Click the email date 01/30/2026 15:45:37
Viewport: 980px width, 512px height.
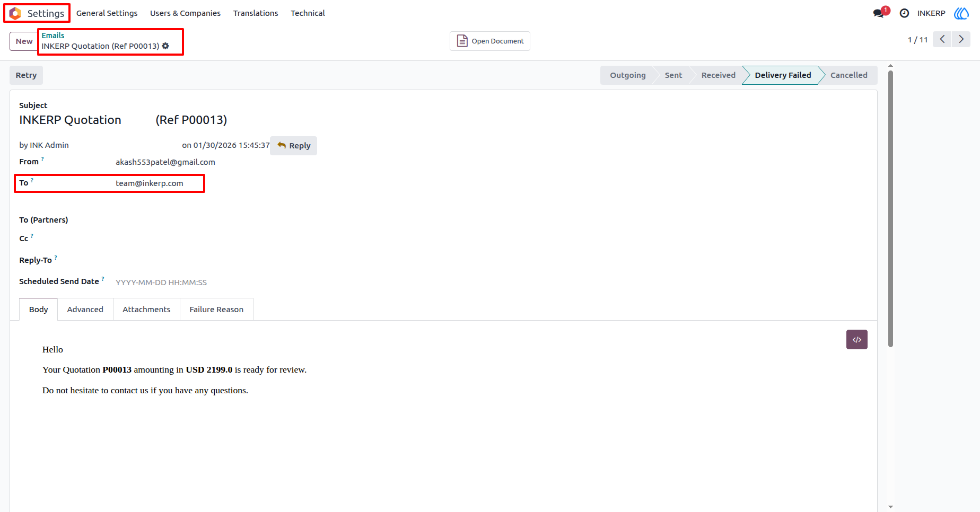coord(231,145)
